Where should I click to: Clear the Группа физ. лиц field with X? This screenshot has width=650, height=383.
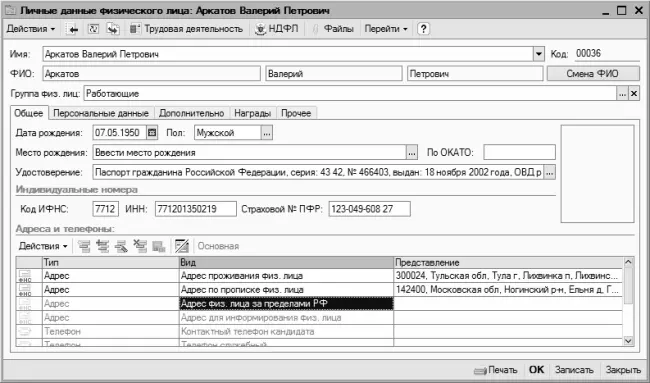(634, 94)
